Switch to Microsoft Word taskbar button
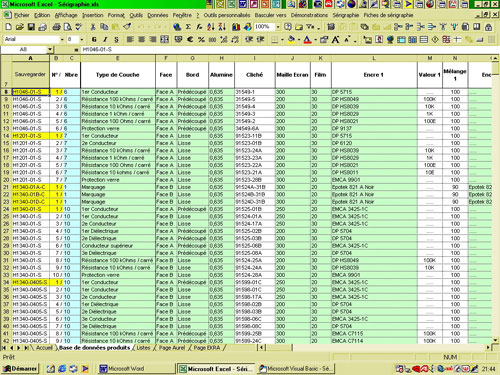500x375 pixels. 136,369
